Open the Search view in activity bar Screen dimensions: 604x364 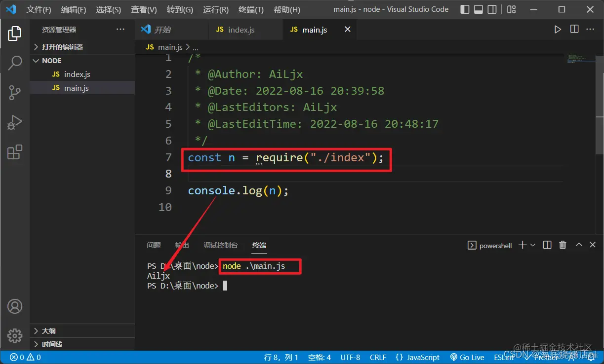coord(15,63)
